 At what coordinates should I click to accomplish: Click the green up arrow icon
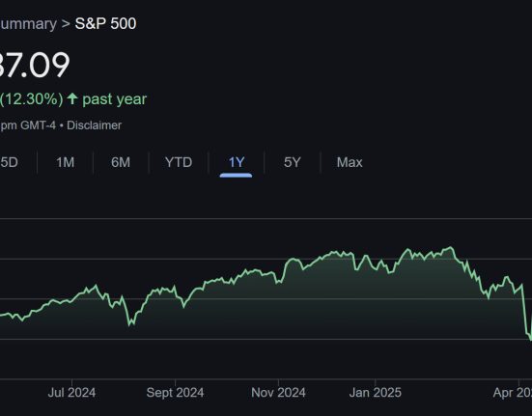pyautogui.click(x=72, y=98)
